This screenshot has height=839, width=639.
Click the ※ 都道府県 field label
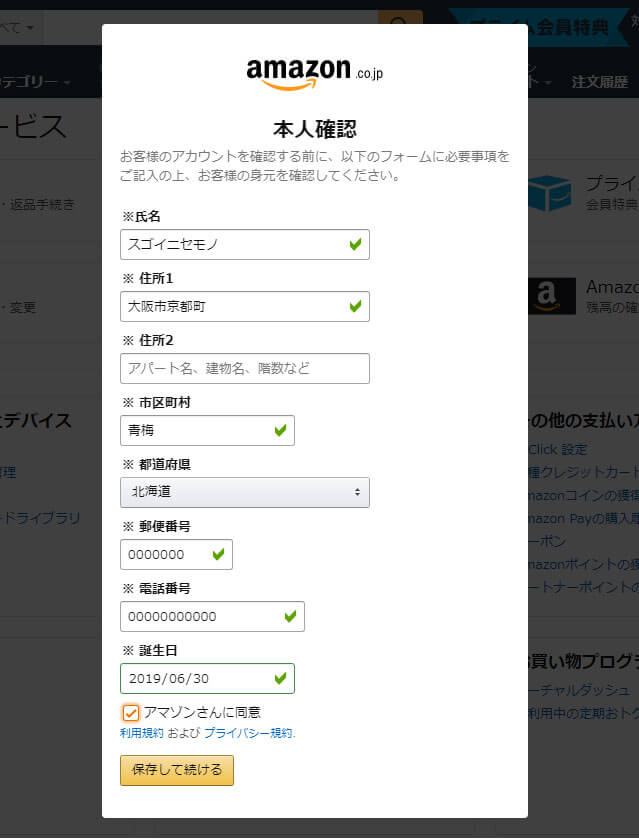point(156,464)
